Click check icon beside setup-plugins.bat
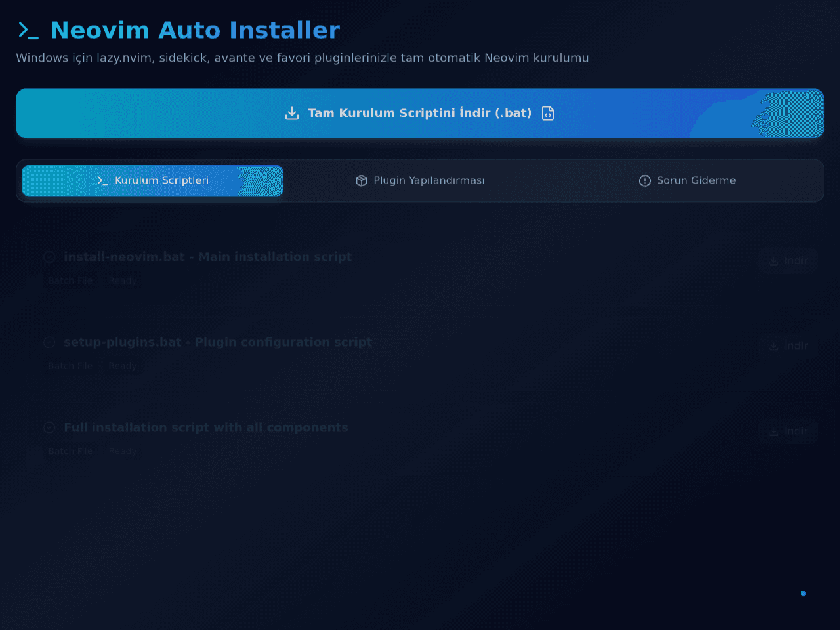This screenshot has height=630, width=840. (49, 343)
